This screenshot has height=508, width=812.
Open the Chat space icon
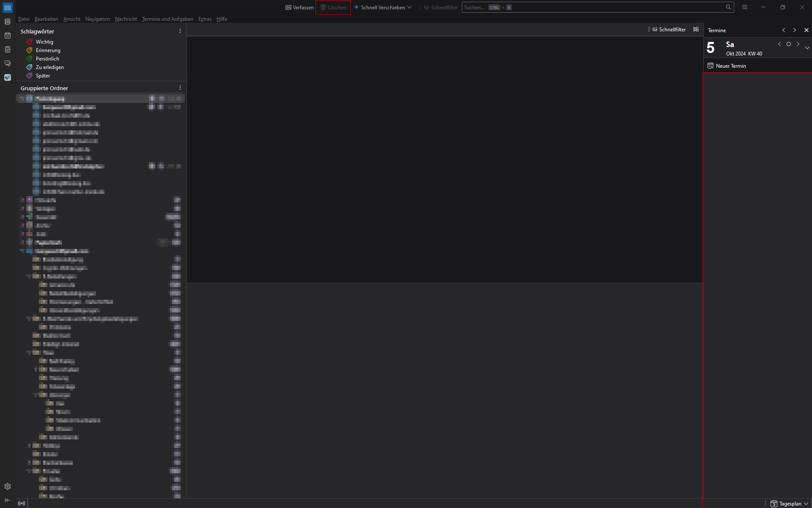click(x=8, y=63)
